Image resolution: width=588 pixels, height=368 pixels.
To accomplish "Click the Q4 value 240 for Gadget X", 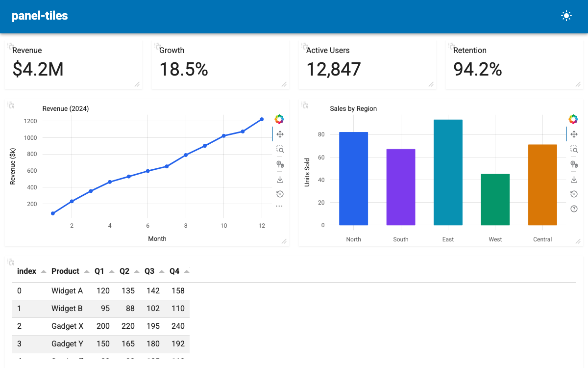I will (x=178, y=326).
